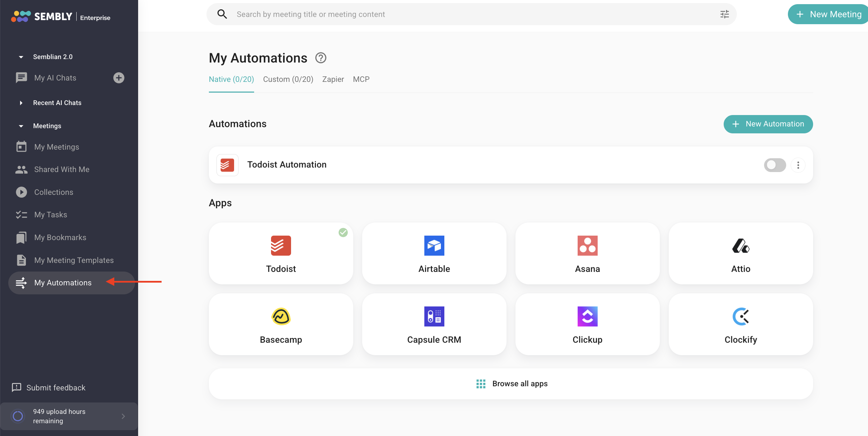The image size is (868, 436).
Task: Select the Asana app card
Action: tap(587, 254)
